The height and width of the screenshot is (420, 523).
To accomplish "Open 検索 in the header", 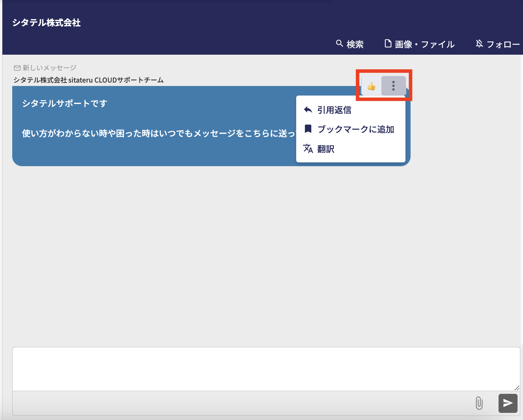I will pos(349,44).
